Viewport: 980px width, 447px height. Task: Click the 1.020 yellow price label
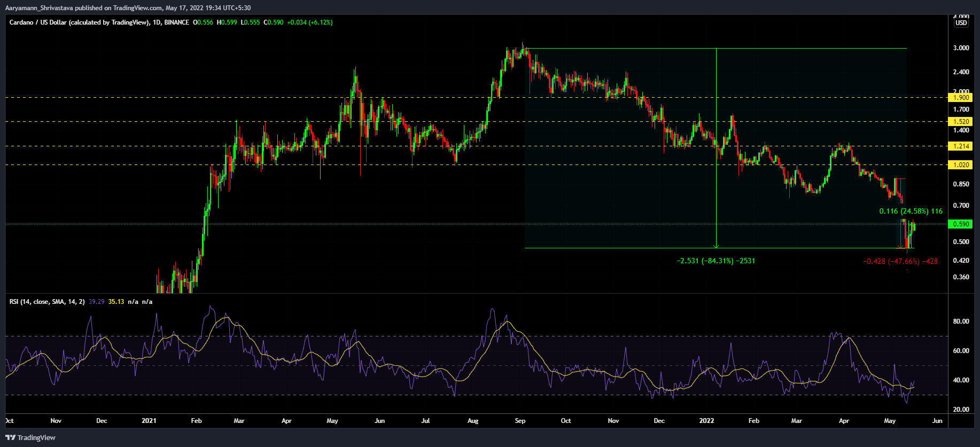point(961,165)
